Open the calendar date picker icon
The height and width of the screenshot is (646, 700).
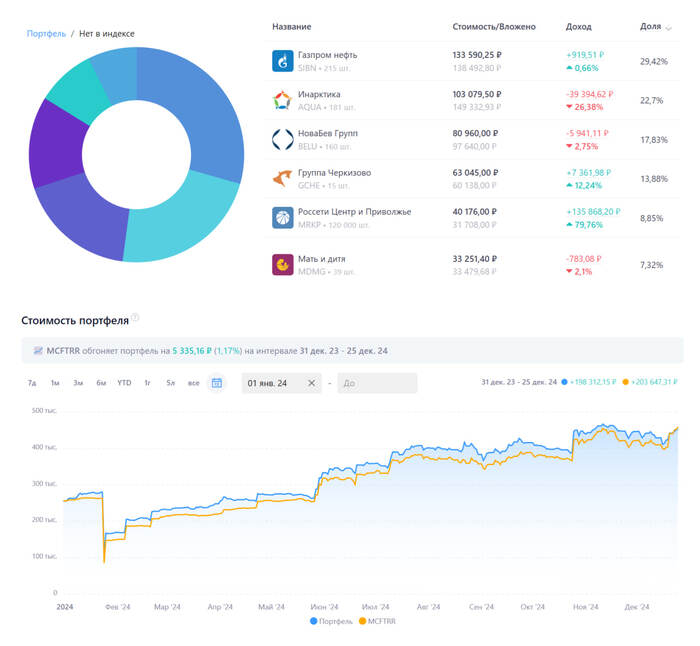click(216, 383)
